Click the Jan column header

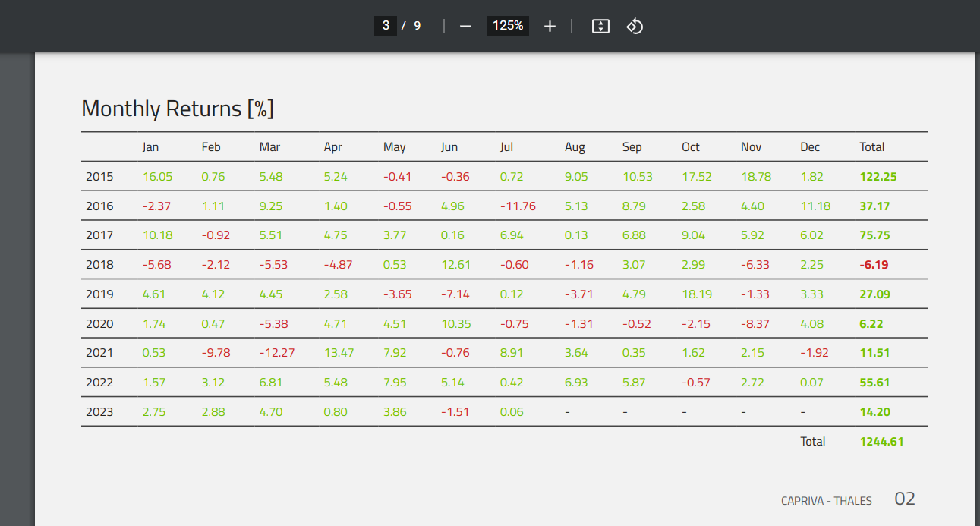pos(150,147)
